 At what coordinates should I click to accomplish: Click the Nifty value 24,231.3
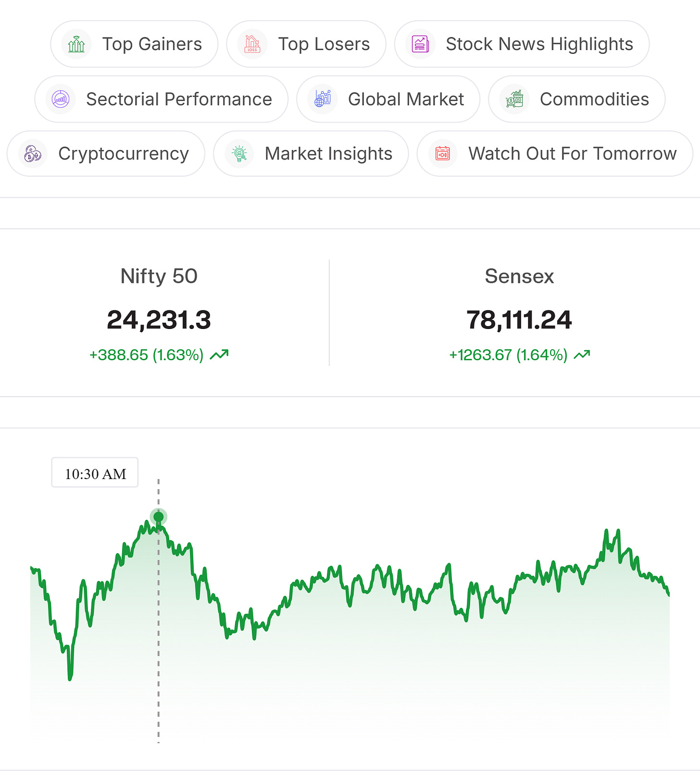(159, 320)
